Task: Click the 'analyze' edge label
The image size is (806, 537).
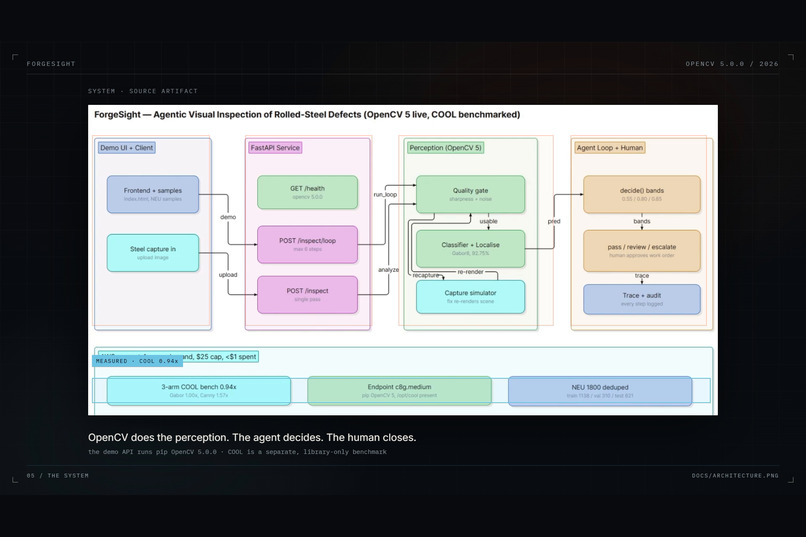Action: pyautogui.click(x=389, y=270)
